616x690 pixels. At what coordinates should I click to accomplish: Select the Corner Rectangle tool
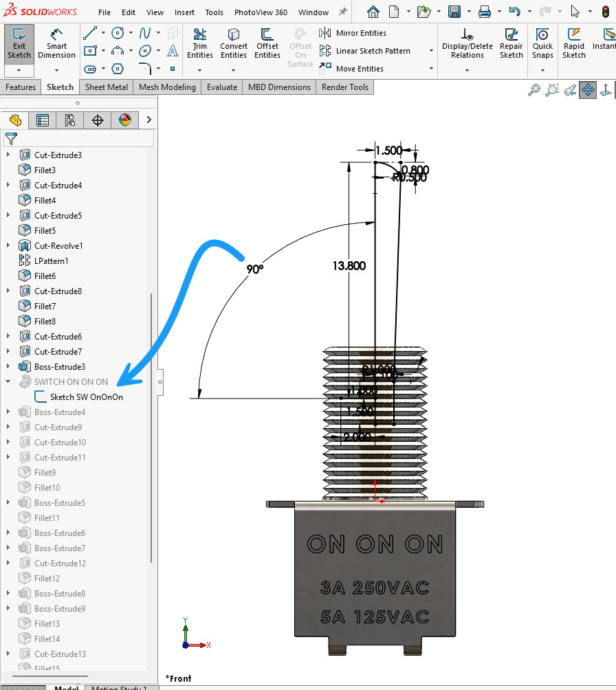[90, 51]
